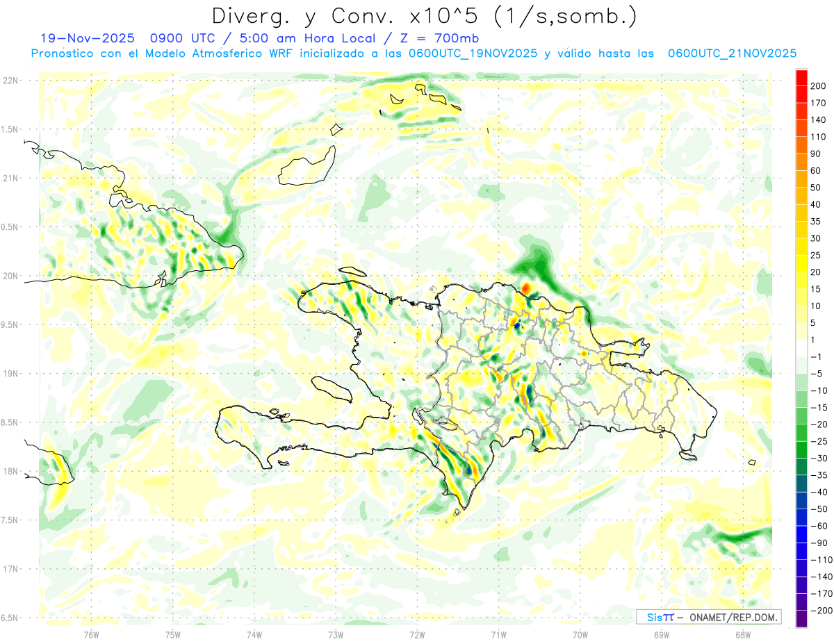Screen dimensions: 834x644
Task: Click the 74W longitude label
Action: (254, 634)
